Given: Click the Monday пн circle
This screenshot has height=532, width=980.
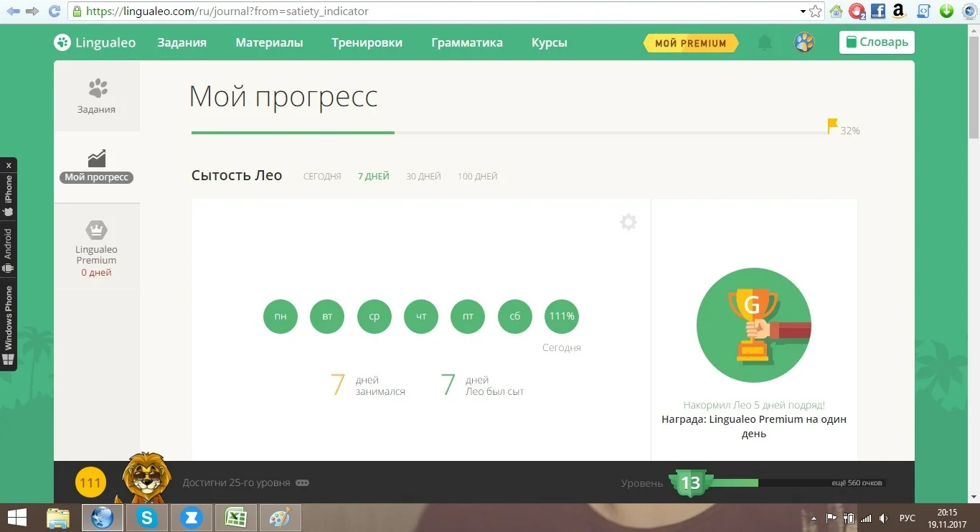Looking at the screenshot, I should click(281, 317).
